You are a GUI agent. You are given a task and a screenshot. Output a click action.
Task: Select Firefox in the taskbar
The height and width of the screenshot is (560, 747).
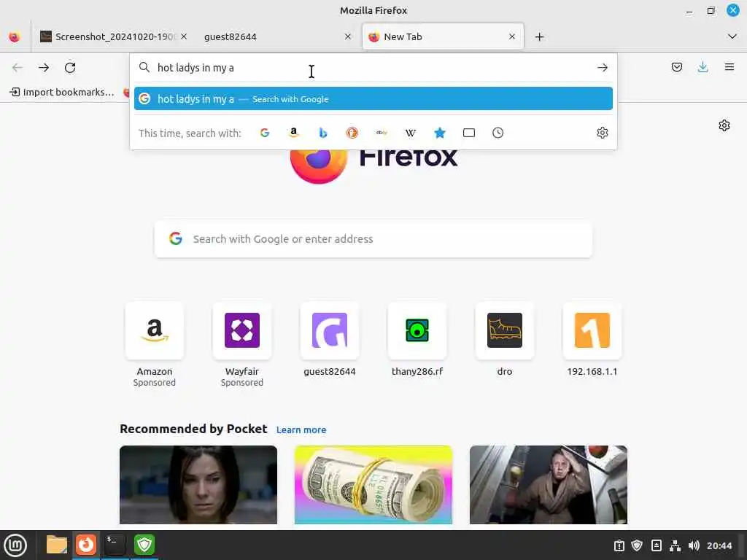(86, 545)
